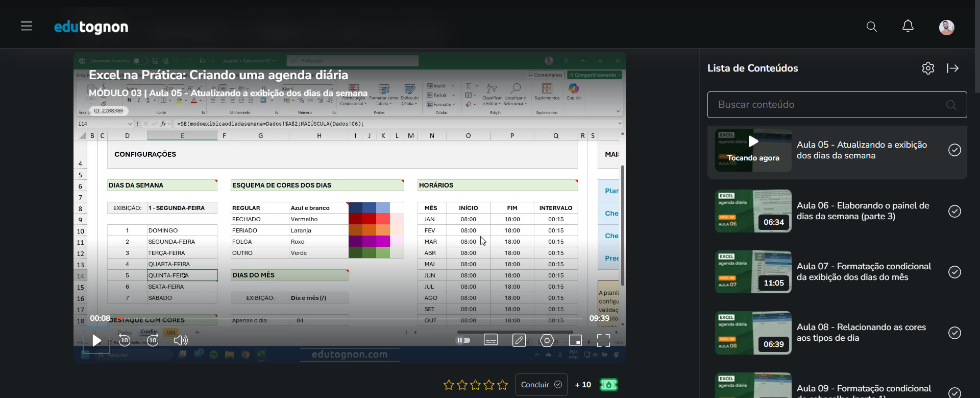
Task: Click the Concluir button
Action: coord(542,385)
